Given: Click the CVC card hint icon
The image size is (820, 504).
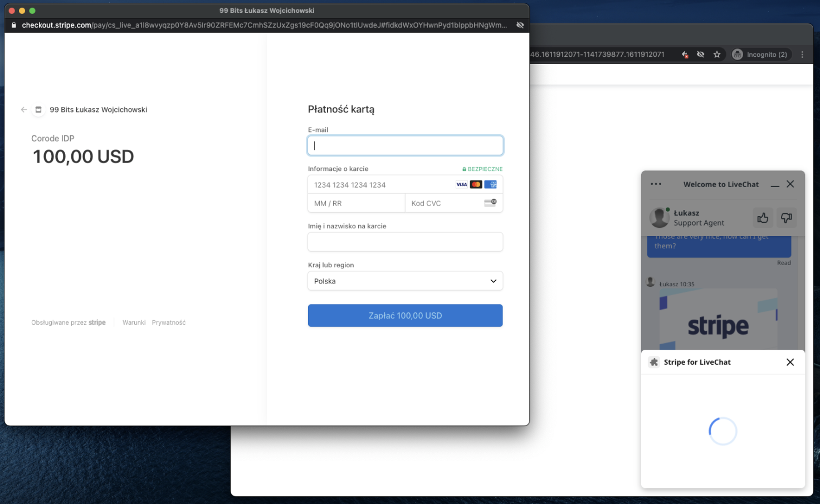Looking at the screenshot, I should click(490, 203).
